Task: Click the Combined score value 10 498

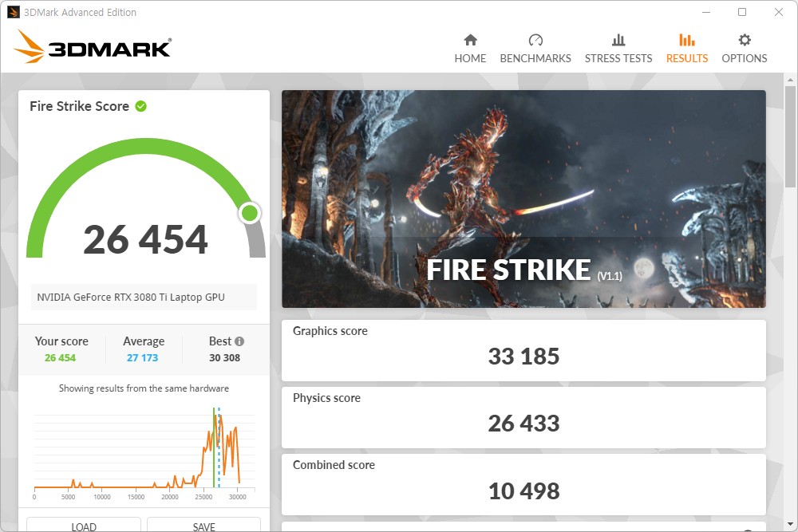Action: coord(523,491)
